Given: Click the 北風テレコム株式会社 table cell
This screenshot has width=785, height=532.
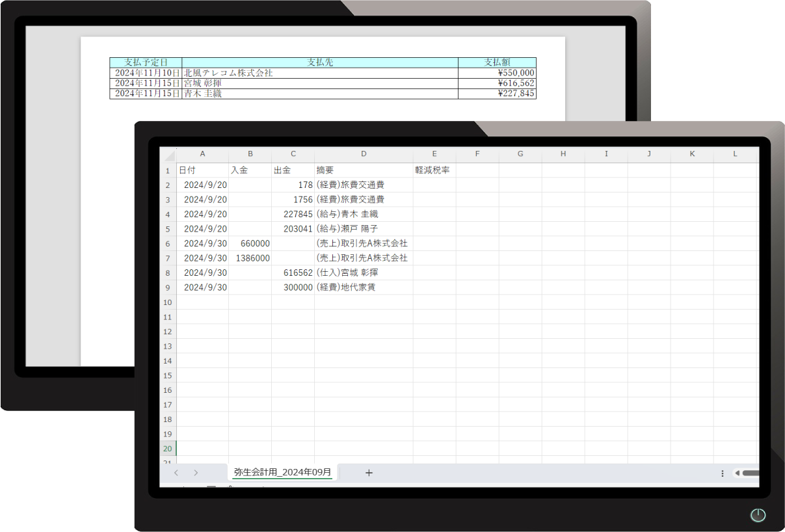Looking at the screenshot, I should [319, 73].
